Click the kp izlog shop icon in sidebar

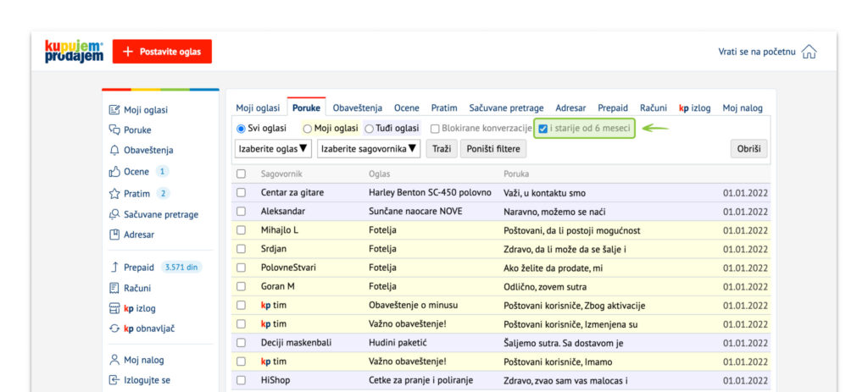(114, 308)
